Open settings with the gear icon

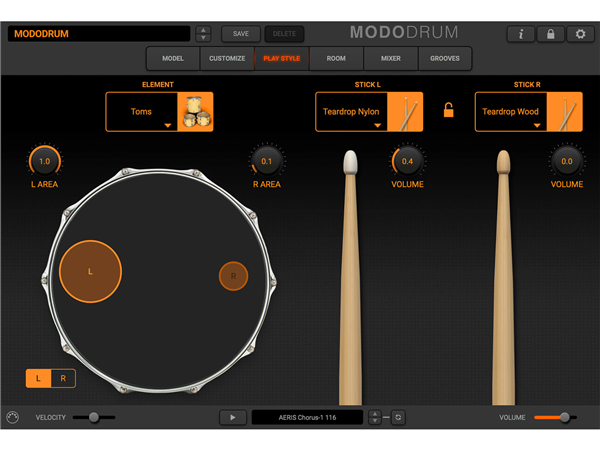coord(581,34)
